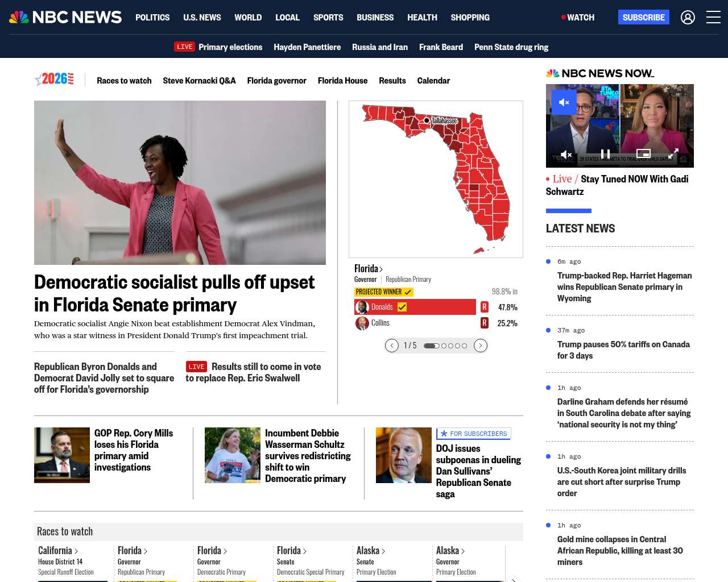Image resolution: width=728 pixels, height=582 pixels.
Task: Click the NBC News Now logo
Action: (x=600, y=73)
